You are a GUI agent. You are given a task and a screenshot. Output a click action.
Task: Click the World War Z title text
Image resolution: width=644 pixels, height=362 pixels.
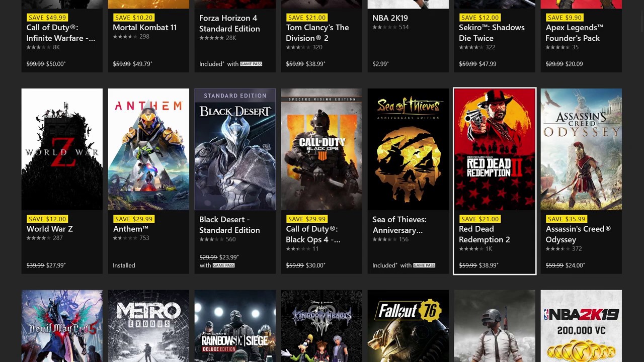49,229
